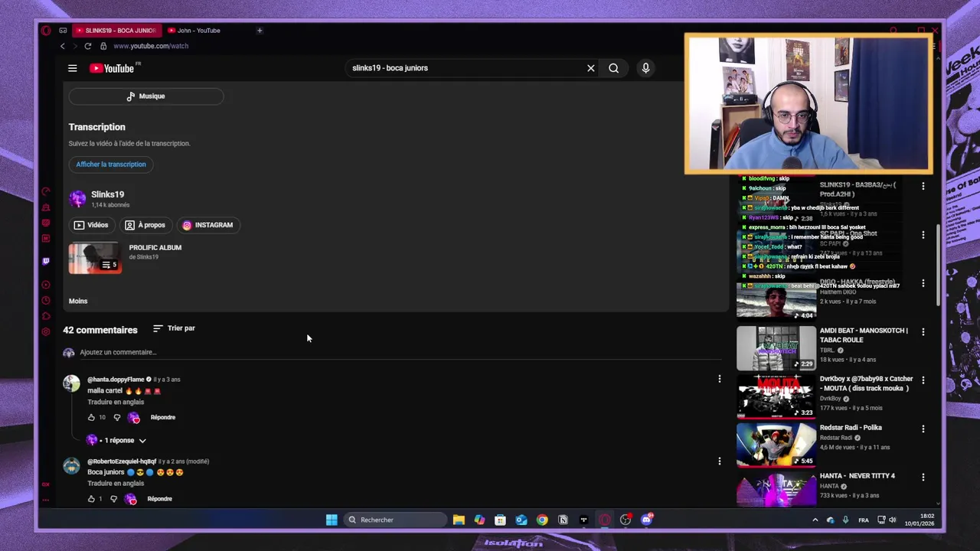Open the tab islands workspace icon

tap(63, 31)
